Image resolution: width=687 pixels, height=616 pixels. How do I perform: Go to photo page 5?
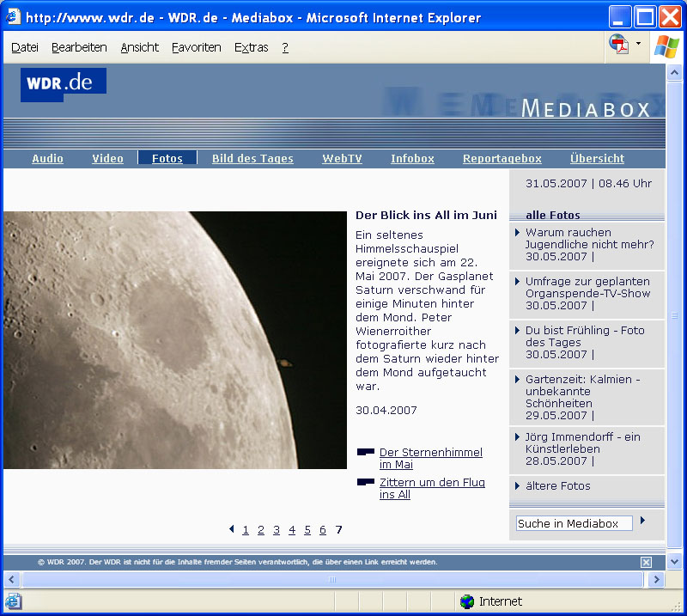(x=307, y=529)
